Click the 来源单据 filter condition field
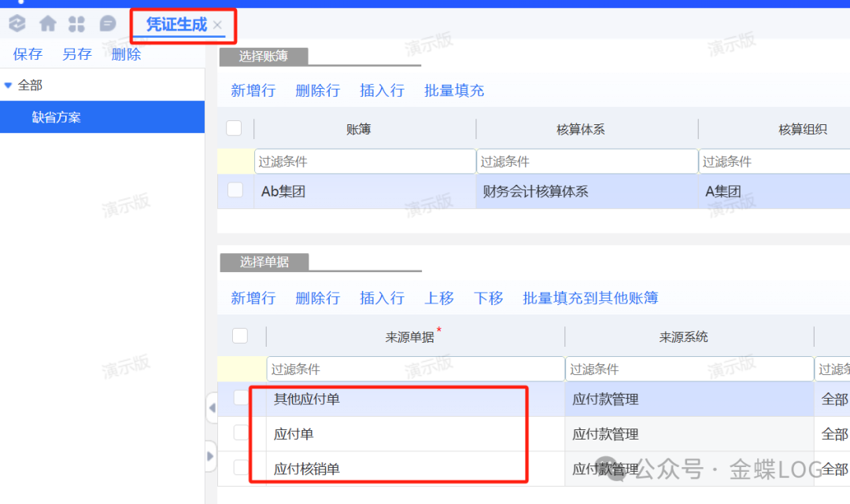The width and height of the screenshot is (850, 504). point(415,370)
